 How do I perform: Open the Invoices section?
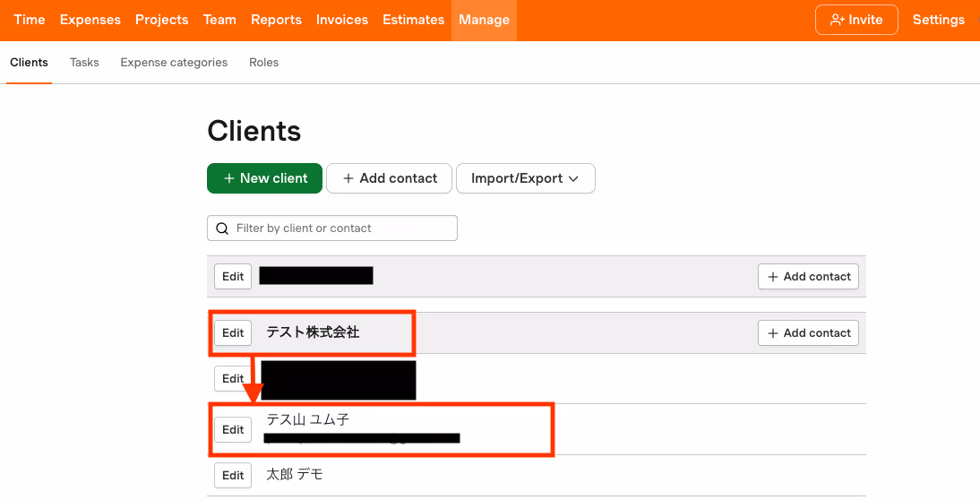click(342, 20)
